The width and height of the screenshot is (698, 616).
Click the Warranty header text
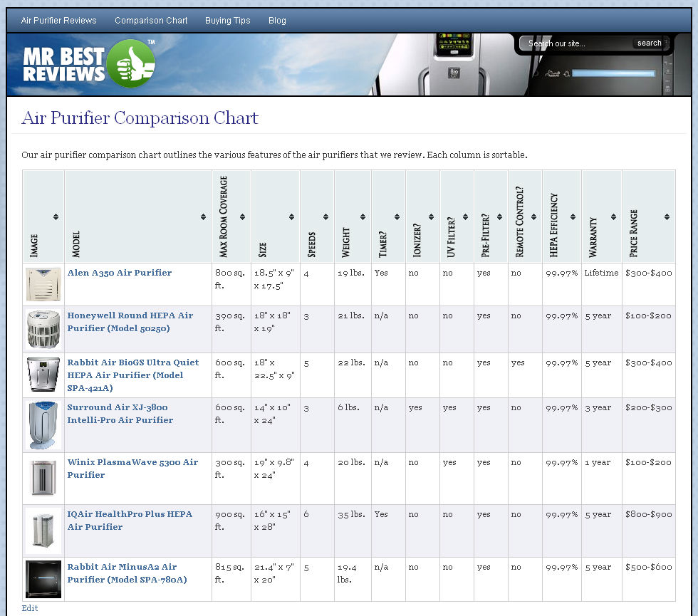593,237
